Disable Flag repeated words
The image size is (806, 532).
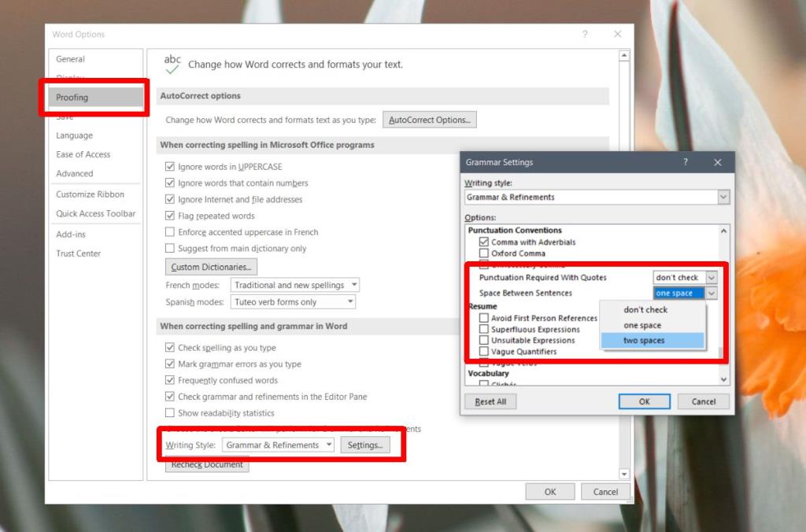pos(170,216)
